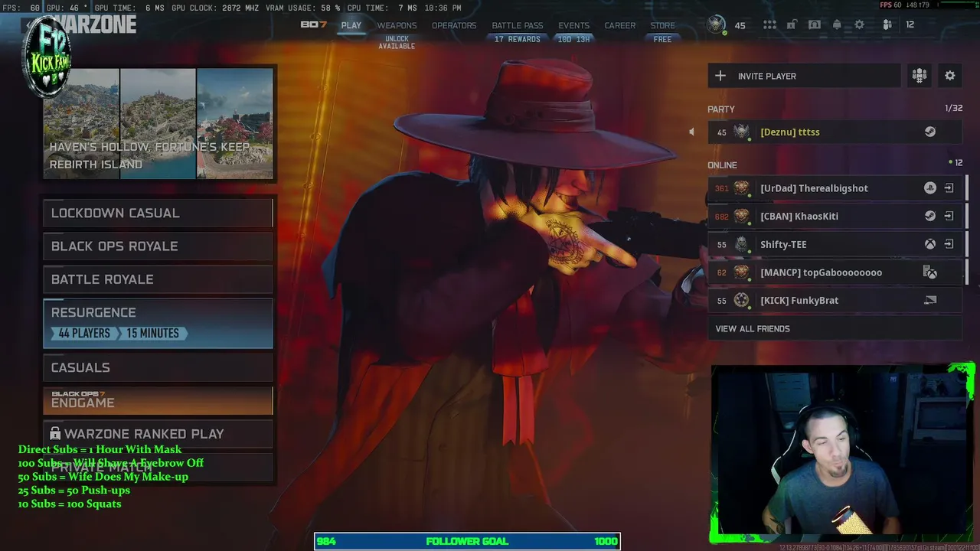Viewport: 980px width, 551px height.
Task: Open the Store tab
Action: click(x=663, y=25)
